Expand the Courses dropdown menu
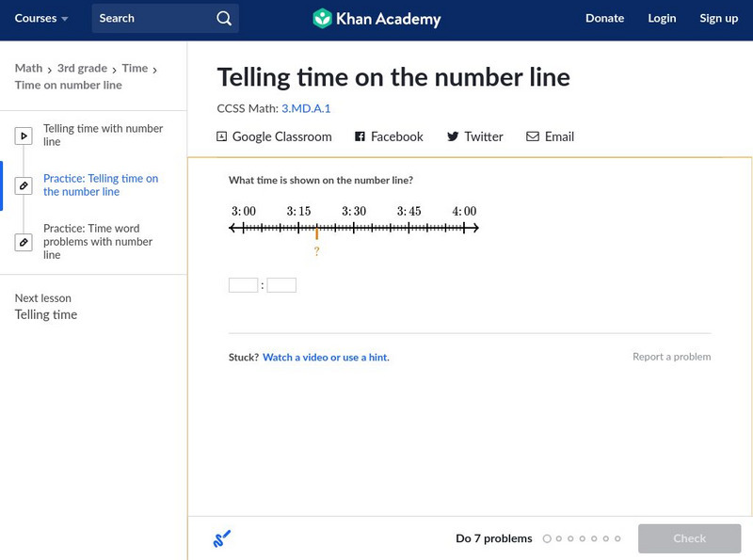 [41, 19]
